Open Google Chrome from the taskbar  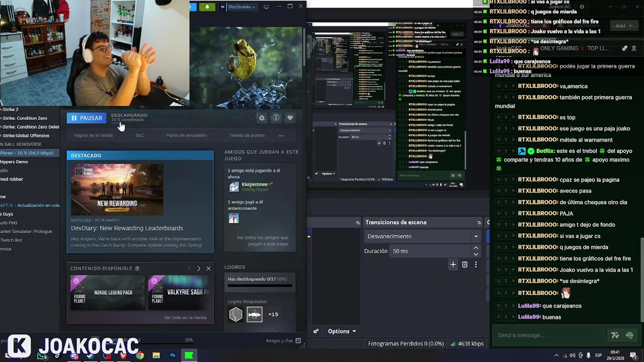tap(140, 355)
